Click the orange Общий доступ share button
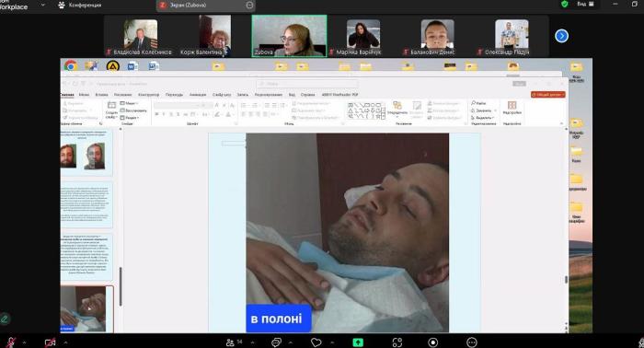644x348 pixels. coord(548,95)
